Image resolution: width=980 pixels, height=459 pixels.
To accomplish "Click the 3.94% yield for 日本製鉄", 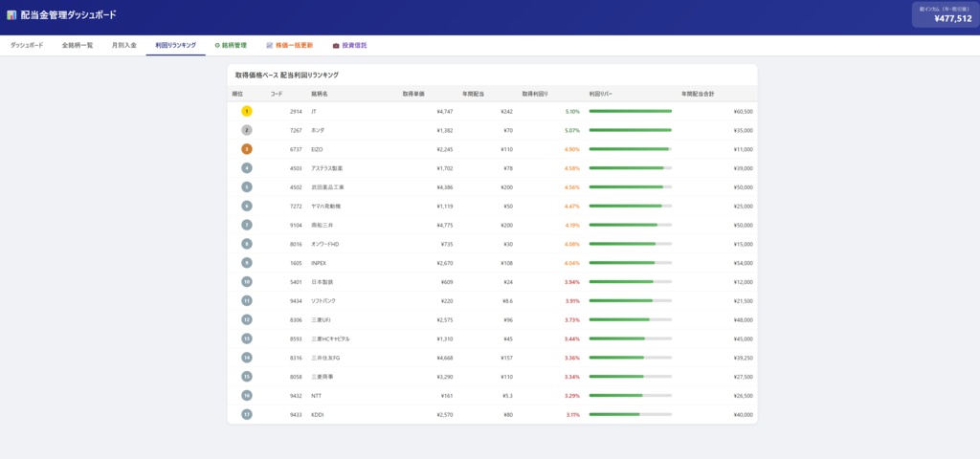I will point(572,282).
